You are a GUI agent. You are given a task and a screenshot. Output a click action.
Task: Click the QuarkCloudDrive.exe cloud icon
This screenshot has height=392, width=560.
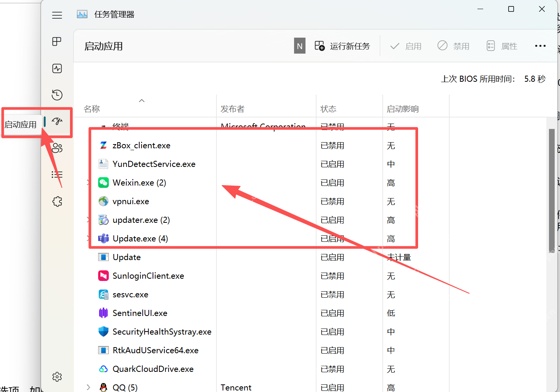[x=103, y=369]
